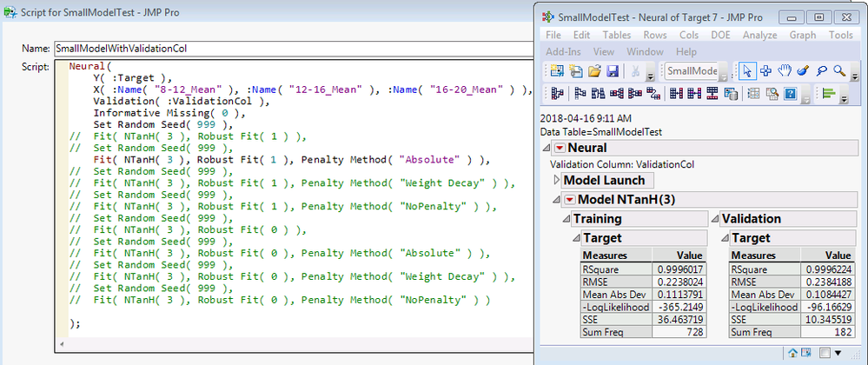Click the Training Measures column header
Screen dimensions: 868x365
pyautogui.click(x=616, y=255)
